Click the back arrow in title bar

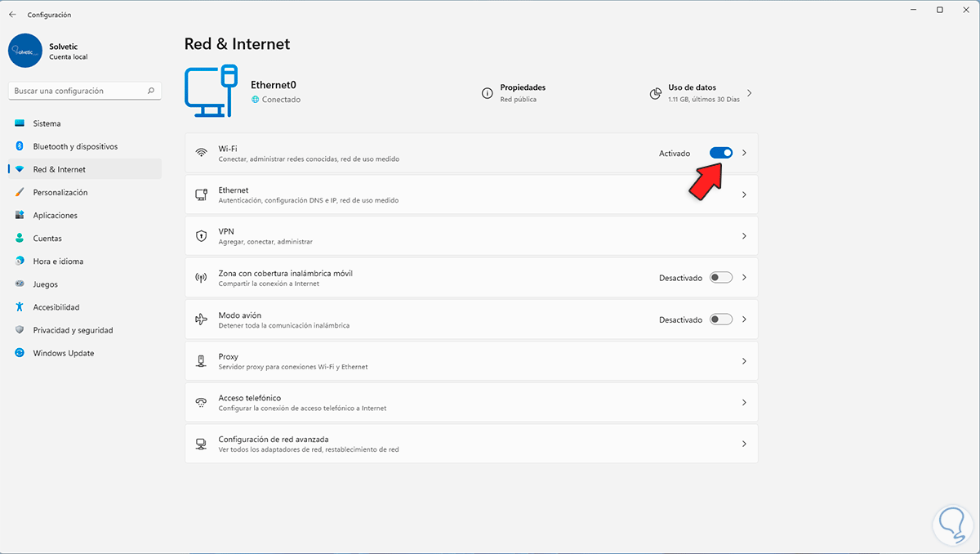(12, 15)
